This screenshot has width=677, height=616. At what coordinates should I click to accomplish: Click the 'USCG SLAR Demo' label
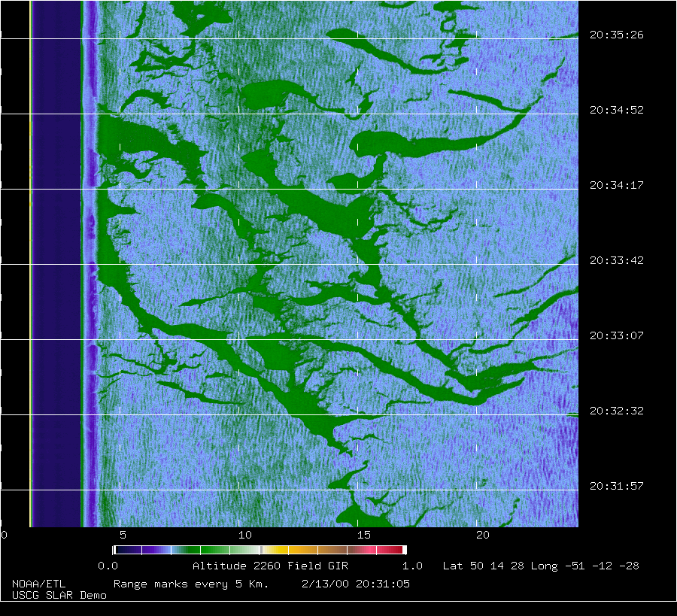pos(59,595)
